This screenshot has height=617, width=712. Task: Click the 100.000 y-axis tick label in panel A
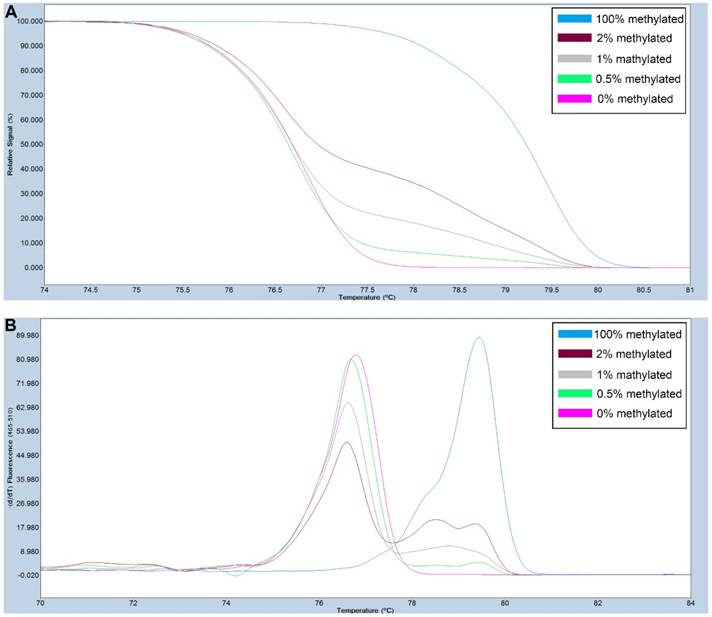[30, 21]
